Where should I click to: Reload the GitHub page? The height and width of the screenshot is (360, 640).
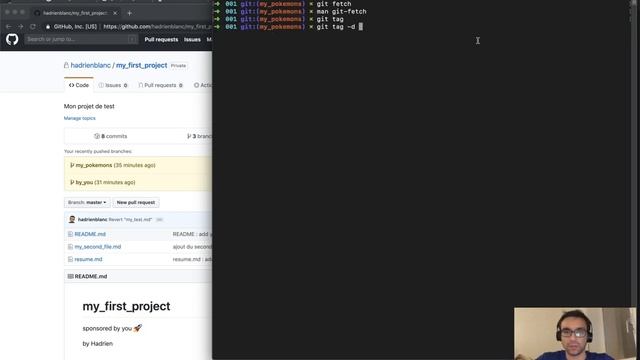tap(33, 27)
